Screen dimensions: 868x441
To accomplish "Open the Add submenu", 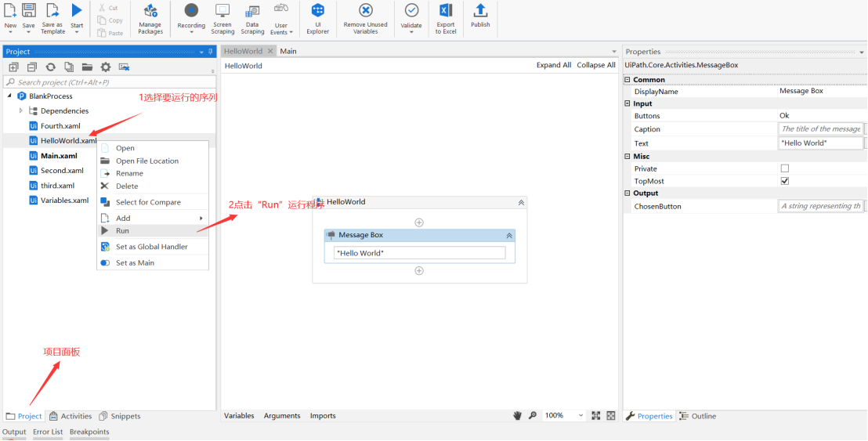I will pyautogui.click(x=153, y=218).
